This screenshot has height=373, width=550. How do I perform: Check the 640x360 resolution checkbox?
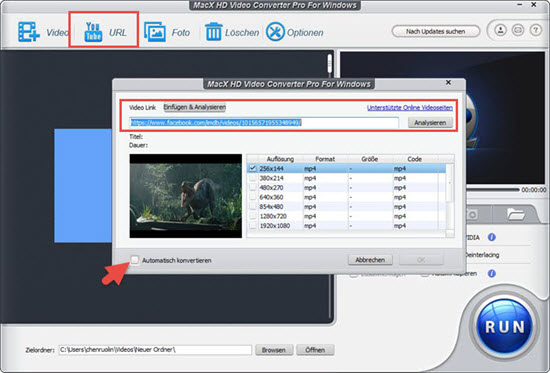[x=253, y=197]
